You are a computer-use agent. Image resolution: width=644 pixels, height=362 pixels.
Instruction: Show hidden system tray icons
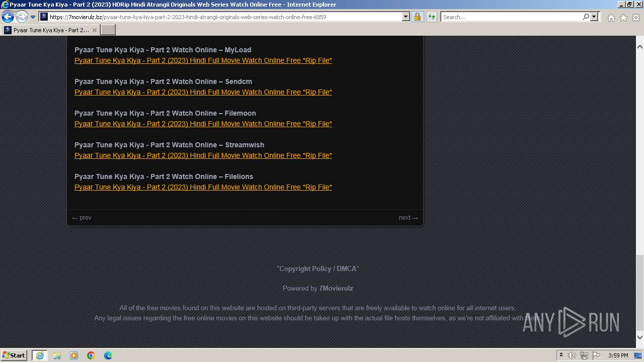tap(561, 355)
